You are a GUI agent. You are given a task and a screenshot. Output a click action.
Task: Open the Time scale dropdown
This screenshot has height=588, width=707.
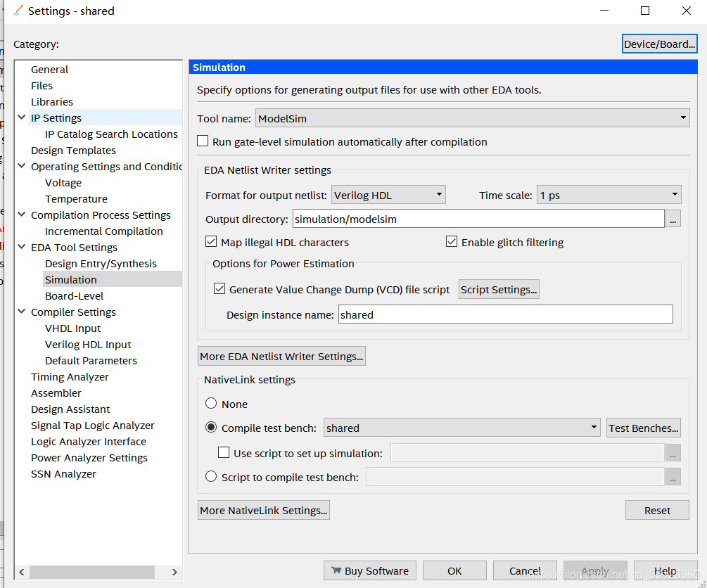click(x=609, y=195)
